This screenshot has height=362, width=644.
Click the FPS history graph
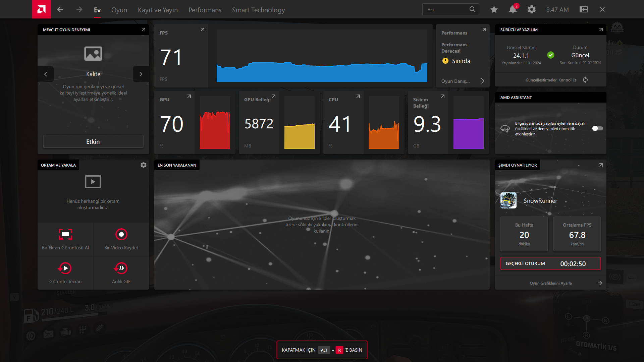click(322, 56)
